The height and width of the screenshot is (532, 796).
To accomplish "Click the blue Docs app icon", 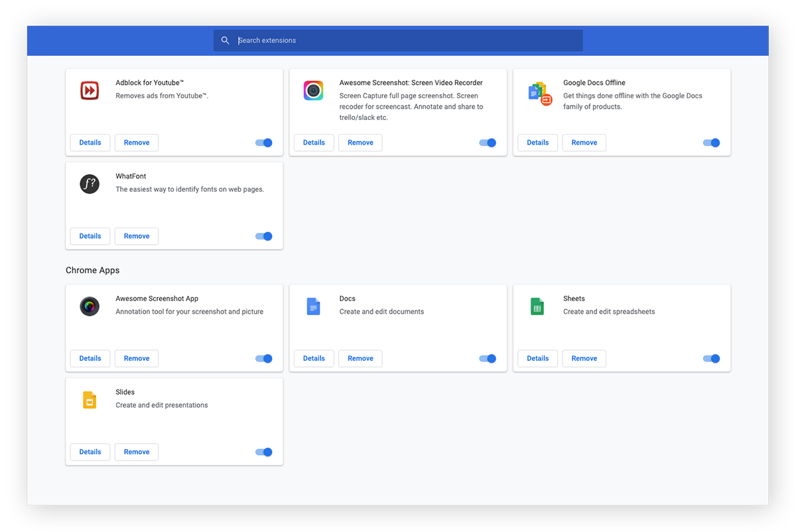I will 313,306.
